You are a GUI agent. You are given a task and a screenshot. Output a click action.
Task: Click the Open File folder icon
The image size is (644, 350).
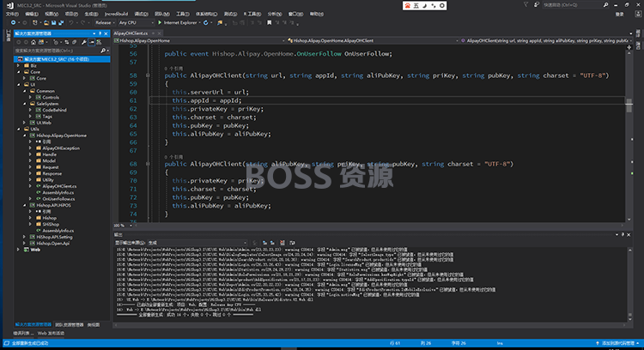point(46,22)
